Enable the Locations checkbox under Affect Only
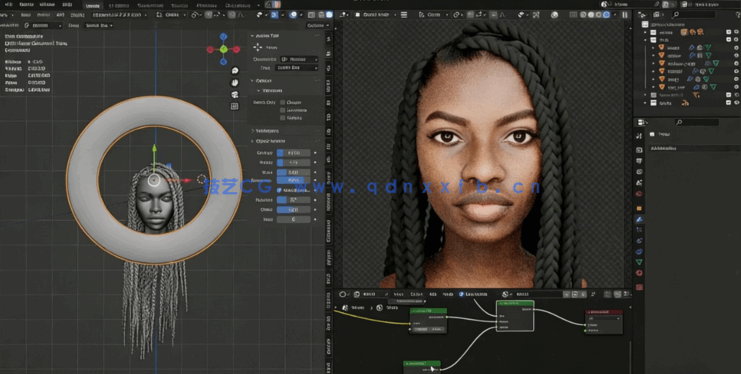Viewport: 741px width, 374px height. click(283, 110)
